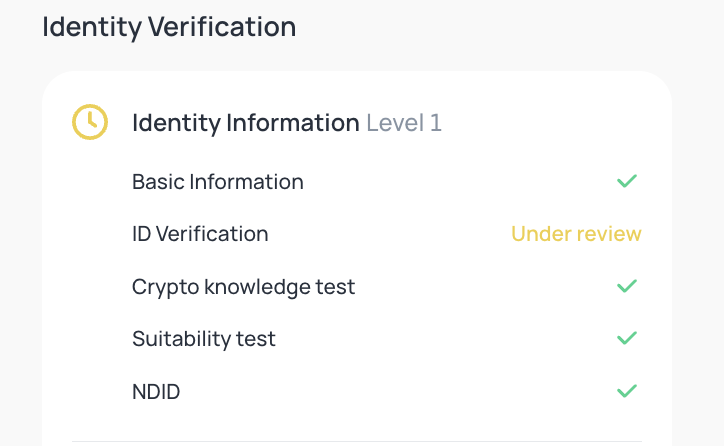Click the word knowledge in the Crypto knowledge test label

pyautogui.click(x=257, y=287)
